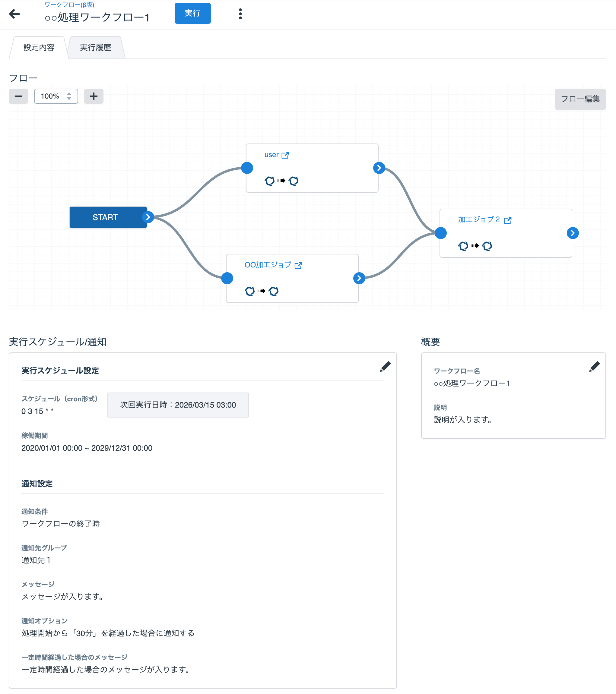The width and height of the screenshot is (616, 694).
Task: Open the three-dot more options menu
Action: (240, 14)
